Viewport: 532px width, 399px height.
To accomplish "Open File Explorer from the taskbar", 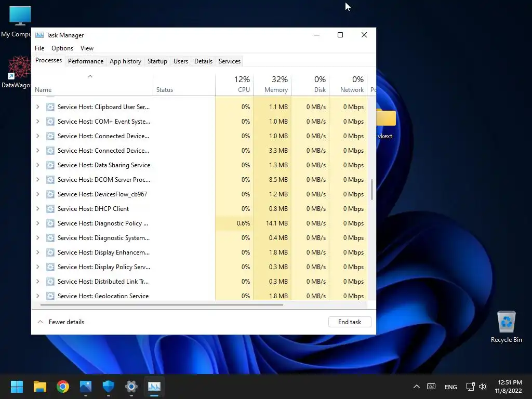I will (x=39, y=387).
